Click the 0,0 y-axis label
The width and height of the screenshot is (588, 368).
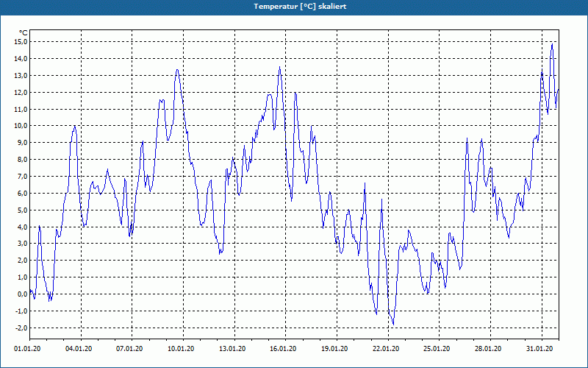click(x=23, y=294)
